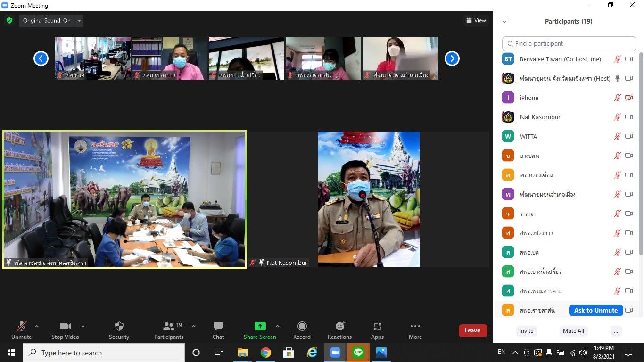Open the Reactions picker
644x362 pixels.
[x=339, y=330]
